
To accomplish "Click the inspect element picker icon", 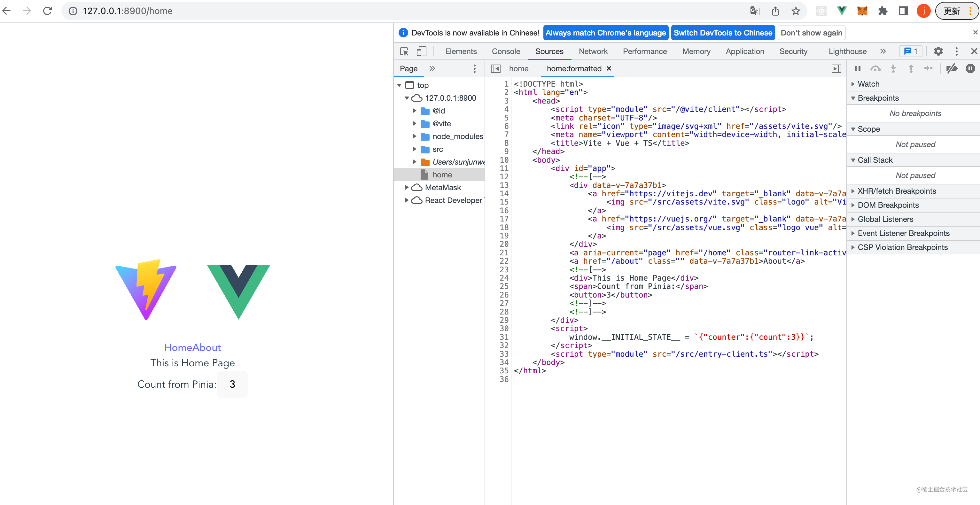I will 404,51.
